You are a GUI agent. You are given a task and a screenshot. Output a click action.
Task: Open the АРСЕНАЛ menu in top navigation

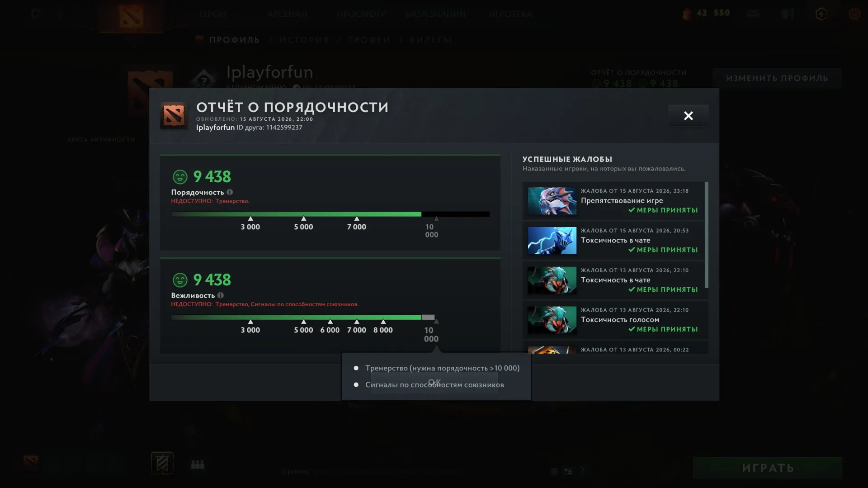(x=287, y=14)
